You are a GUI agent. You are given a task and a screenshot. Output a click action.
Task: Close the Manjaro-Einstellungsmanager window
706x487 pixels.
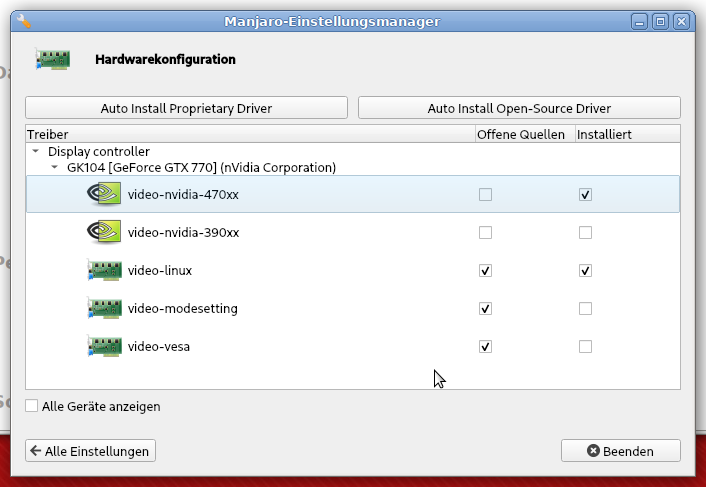pyautogui.click(x=682, y=22)
